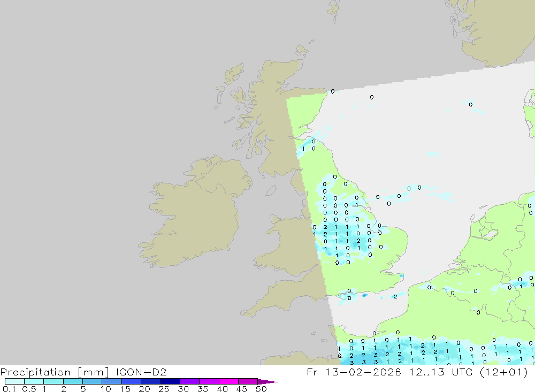Click the 'ICON-D2' model label

141,372
